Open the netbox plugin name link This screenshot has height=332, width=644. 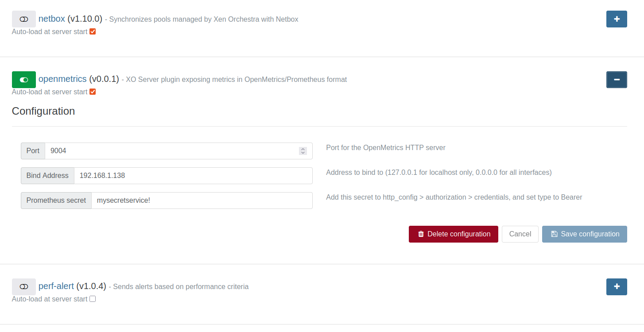click(52, 19)
